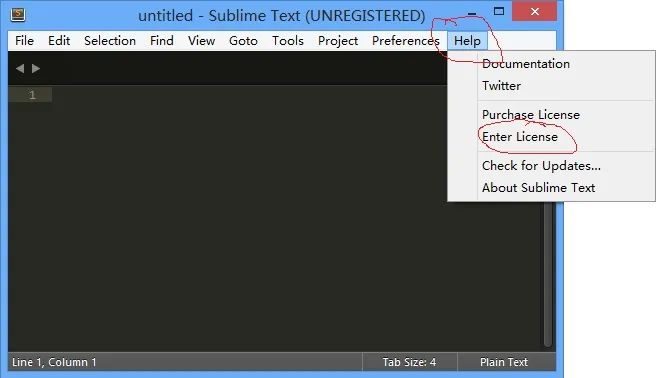Open the Find menu
The height and width of the screenshot is (378, 657).
click(x=162, y=41)
